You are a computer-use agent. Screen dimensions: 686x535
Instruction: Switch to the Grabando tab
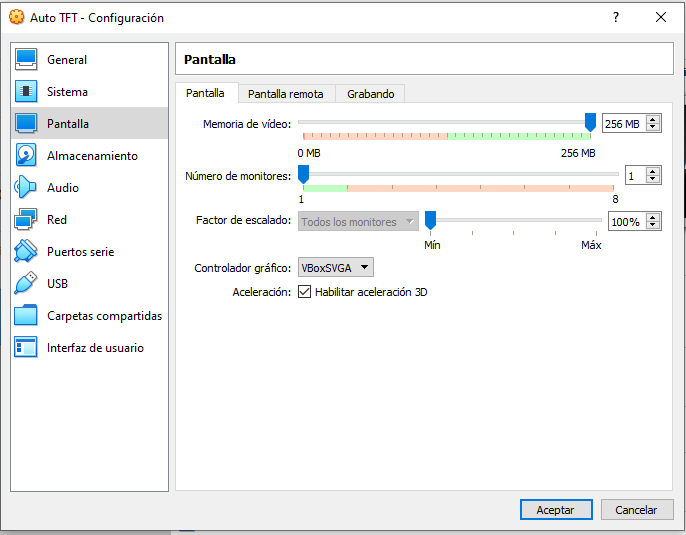pos(370,93)
